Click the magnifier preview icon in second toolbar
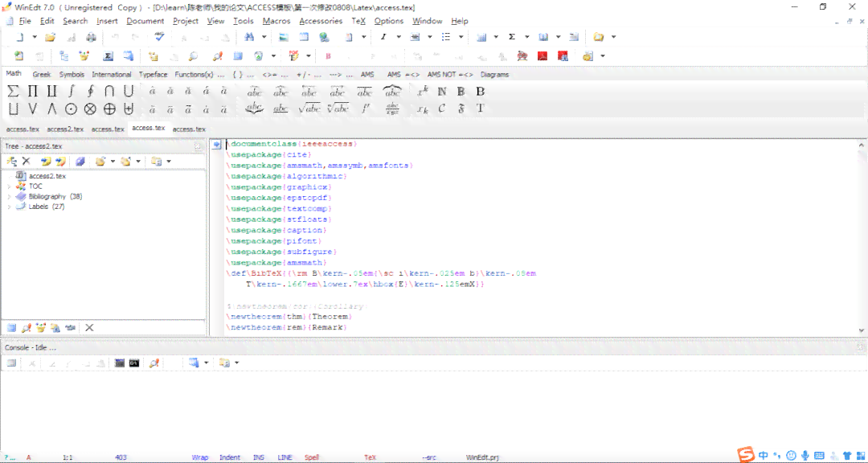 193,56
